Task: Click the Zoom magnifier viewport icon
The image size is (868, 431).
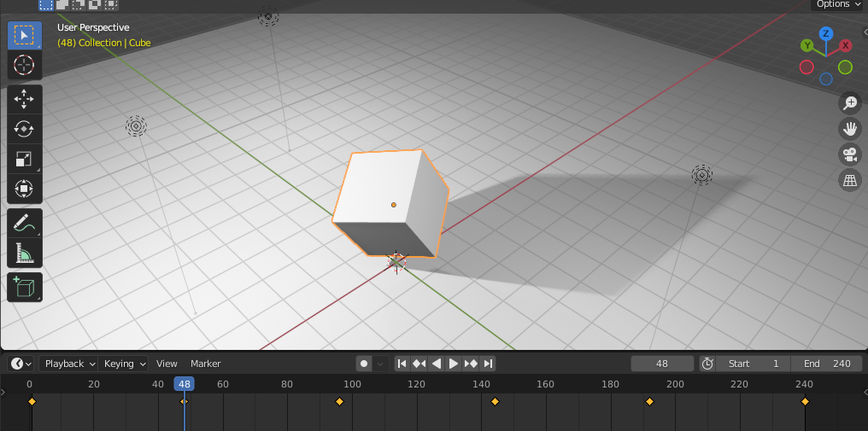Action: point(849,102)
